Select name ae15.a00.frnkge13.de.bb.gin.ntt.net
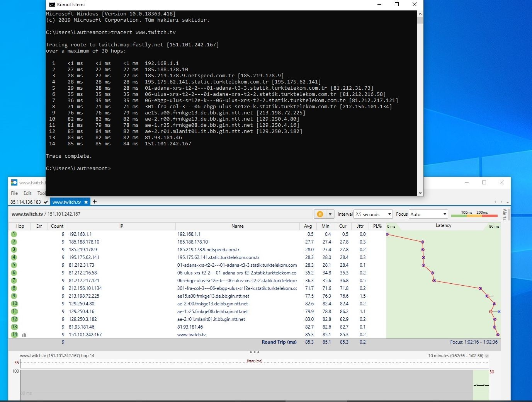The height and width of the screenshot is (402, 532). [x=213, y=296]
